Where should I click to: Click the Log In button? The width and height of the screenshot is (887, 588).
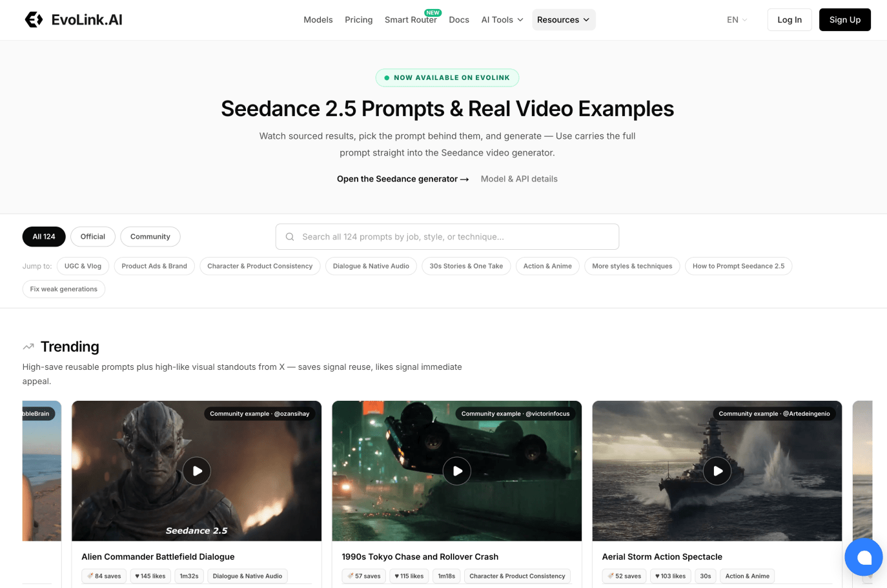click(x=790, y=20)
